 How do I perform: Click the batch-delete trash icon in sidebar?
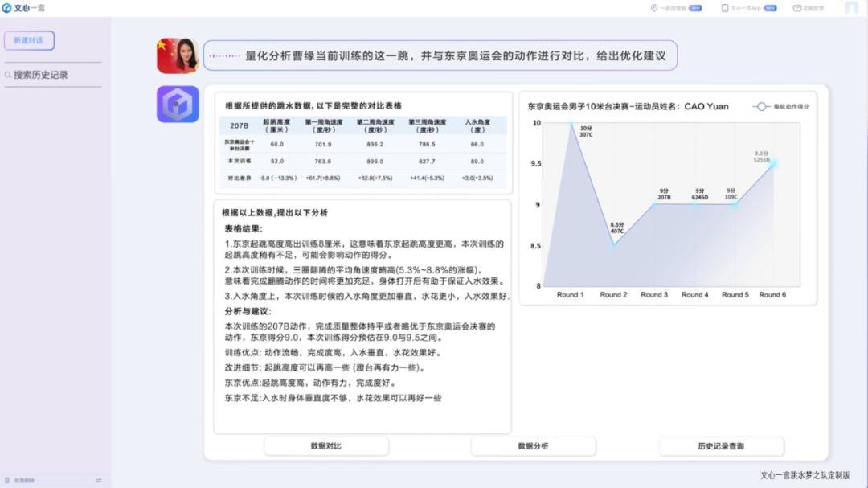pos(7,479)
